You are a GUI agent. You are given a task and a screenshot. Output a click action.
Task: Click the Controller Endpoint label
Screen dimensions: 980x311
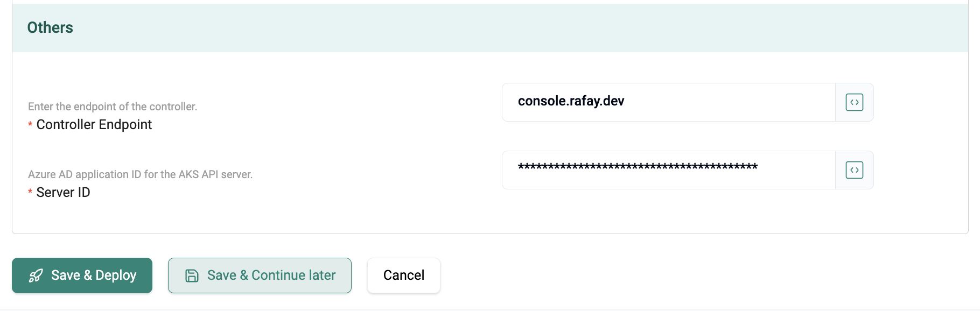point(94,125)
